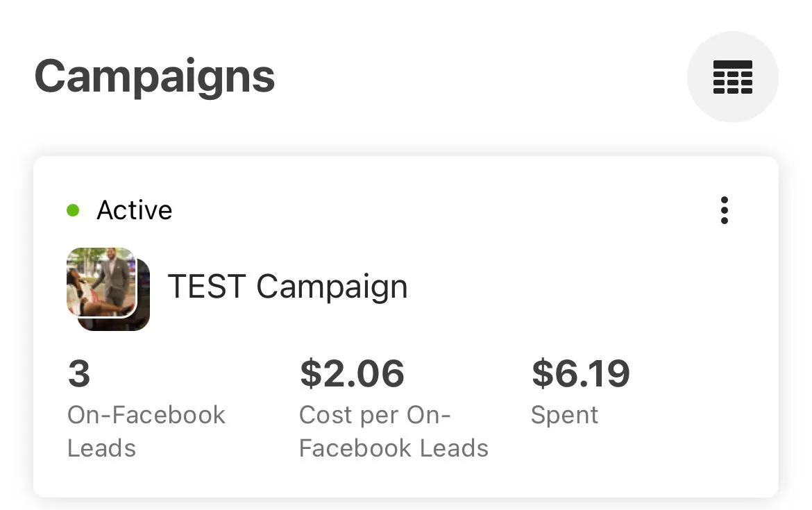Image resolution: width=812 pixels, height=510 pixels.
Task: Select the 3 leads count
Action: pyautogui.click(x=79, y=373)
